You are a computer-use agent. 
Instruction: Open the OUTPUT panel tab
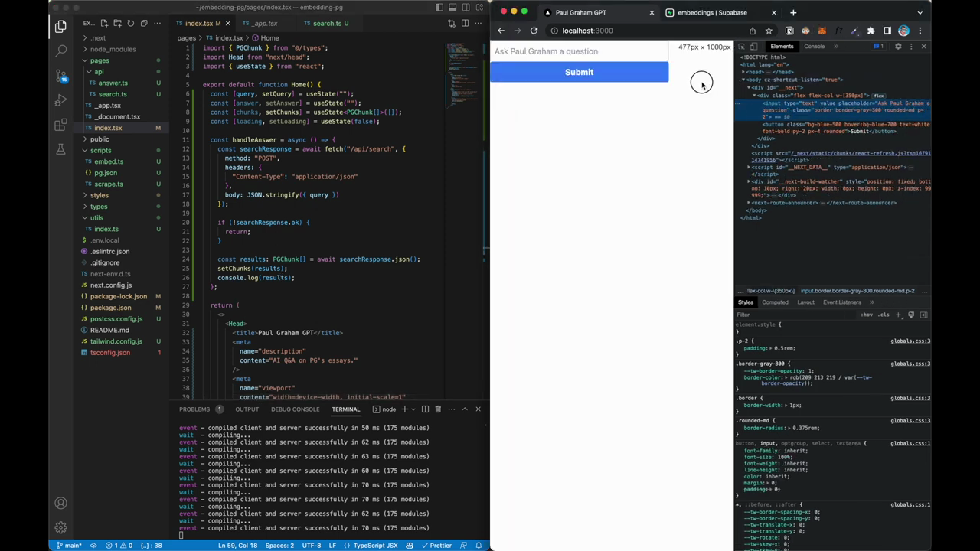click(247, 409)
